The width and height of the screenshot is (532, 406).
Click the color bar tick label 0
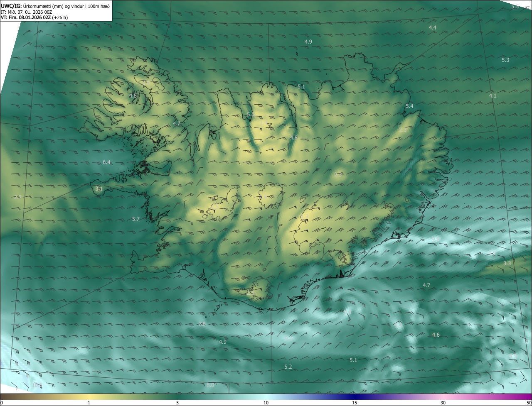2,403
